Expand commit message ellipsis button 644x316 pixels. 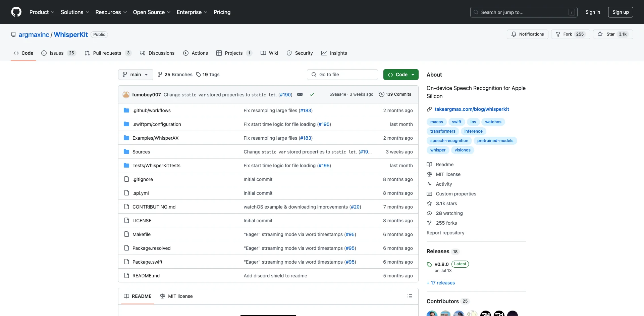click(300, 95)
